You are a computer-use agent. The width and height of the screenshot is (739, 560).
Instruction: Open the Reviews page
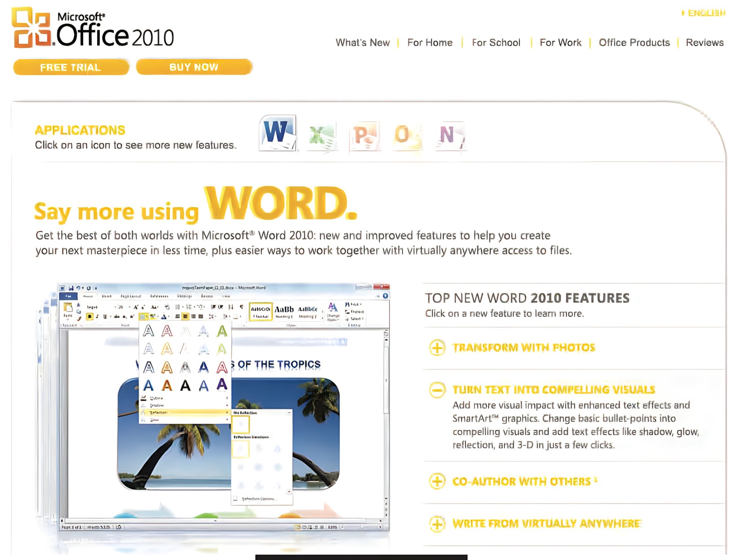(704, 43)
